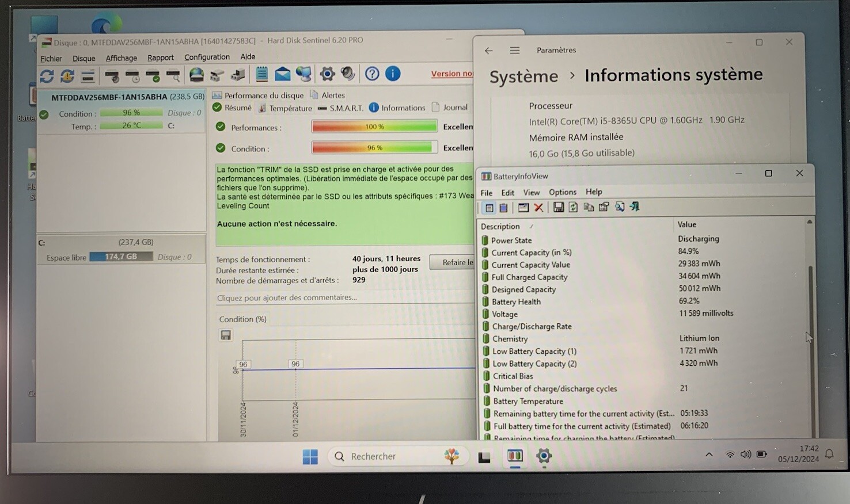
Task: Open the question mark help icon
Action: (372, 74)
